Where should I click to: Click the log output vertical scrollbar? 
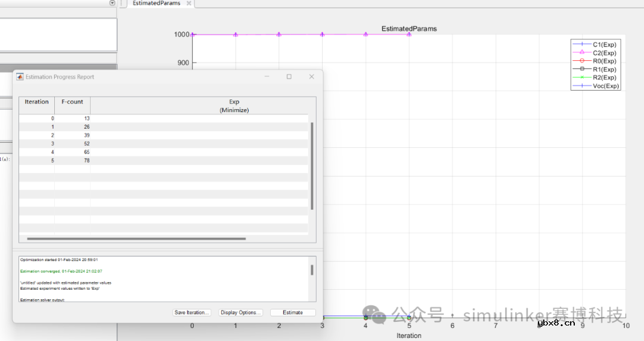click(312, 270)
